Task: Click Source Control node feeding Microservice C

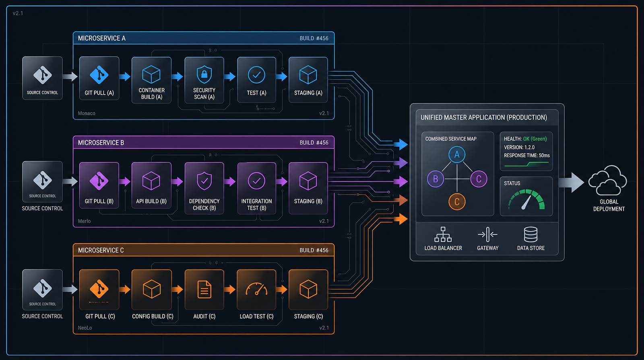Action: pyautogui.click(x=42, y=290)
